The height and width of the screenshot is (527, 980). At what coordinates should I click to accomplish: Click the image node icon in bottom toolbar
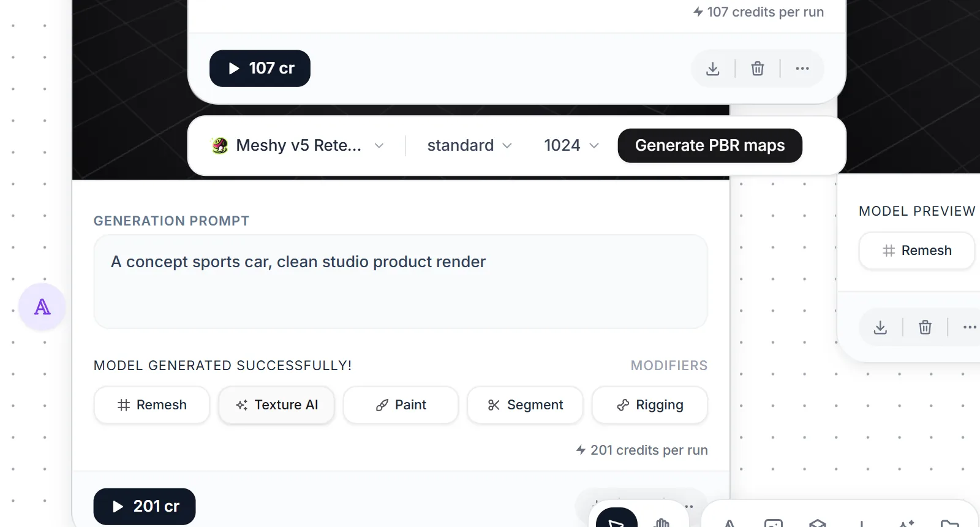(x=774, y=523)
